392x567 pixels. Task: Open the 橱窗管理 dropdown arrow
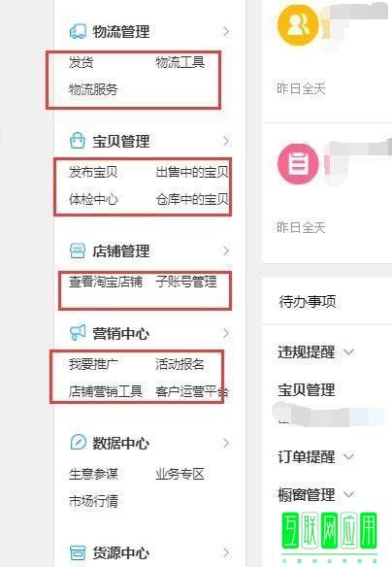click(348, 494)
